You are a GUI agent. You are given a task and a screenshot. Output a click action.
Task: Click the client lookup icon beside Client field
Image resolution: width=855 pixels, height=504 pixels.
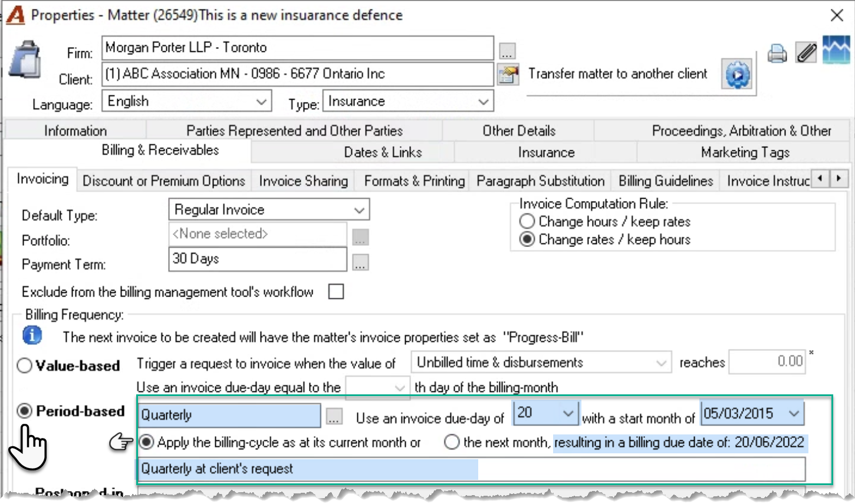(x=508, y=75)
